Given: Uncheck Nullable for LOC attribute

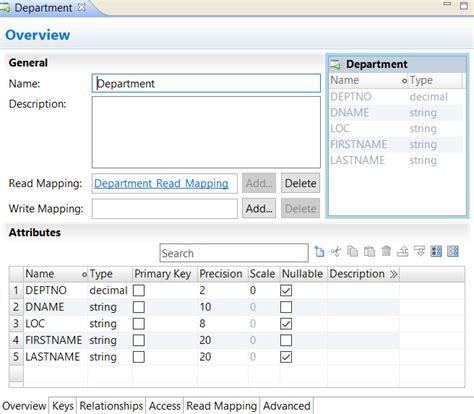Looking at the screenshot, I should point(286,324).
